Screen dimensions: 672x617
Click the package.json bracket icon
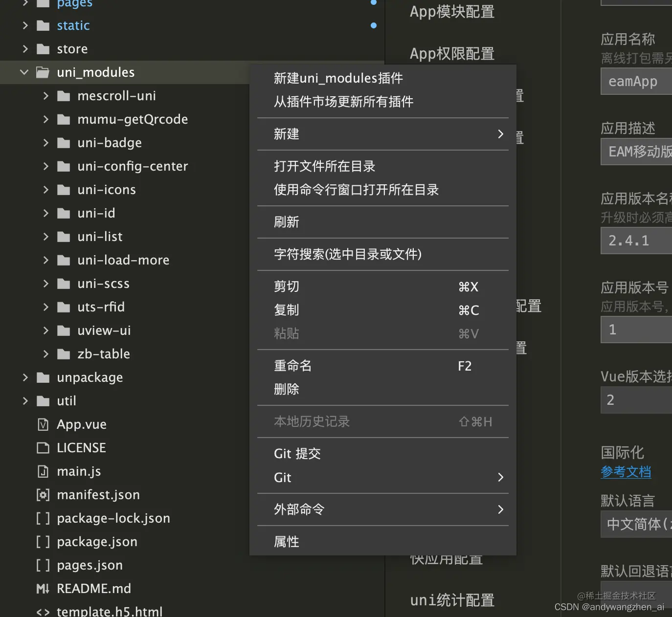point(43,542)
